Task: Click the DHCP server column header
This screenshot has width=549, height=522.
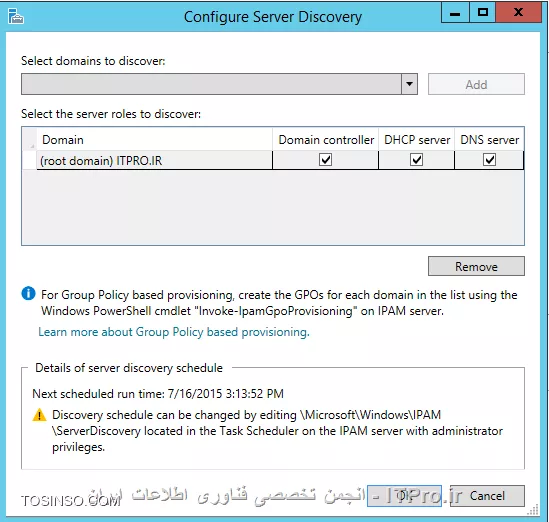Action: coord(417,140)
